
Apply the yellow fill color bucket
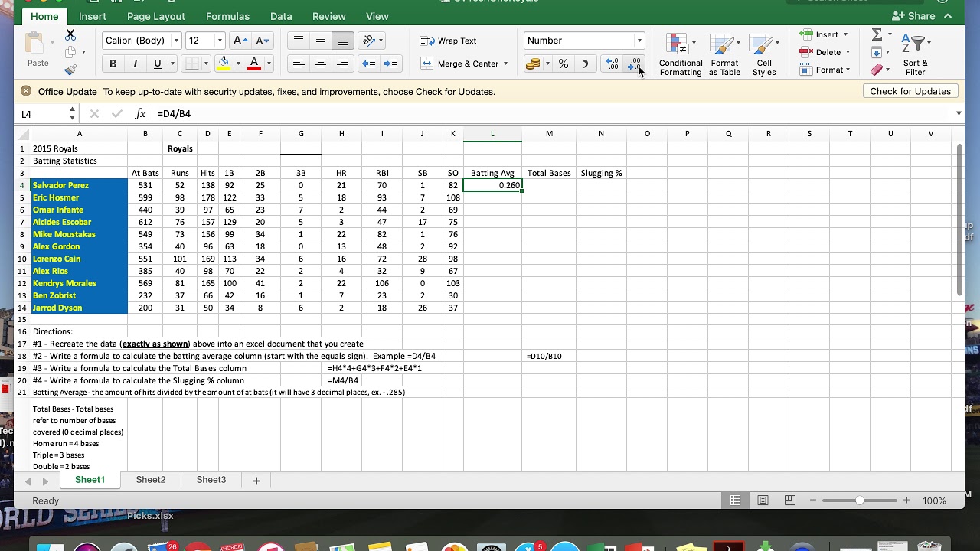[224, 64]
